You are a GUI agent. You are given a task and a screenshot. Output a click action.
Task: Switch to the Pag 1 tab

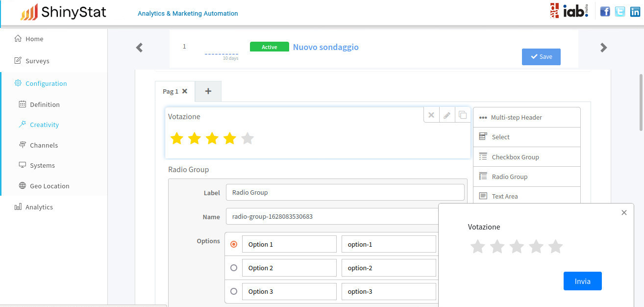point(170,91)
